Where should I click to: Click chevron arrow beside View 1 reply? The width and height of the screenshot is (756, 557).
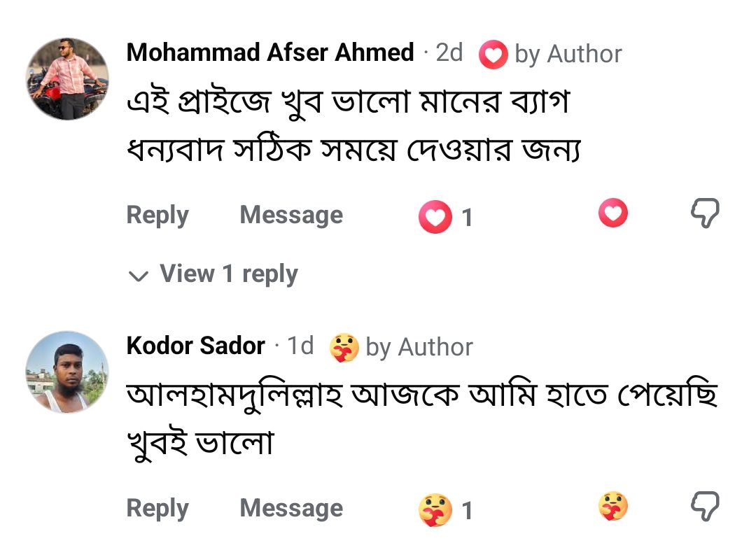(x=139, y=276)
